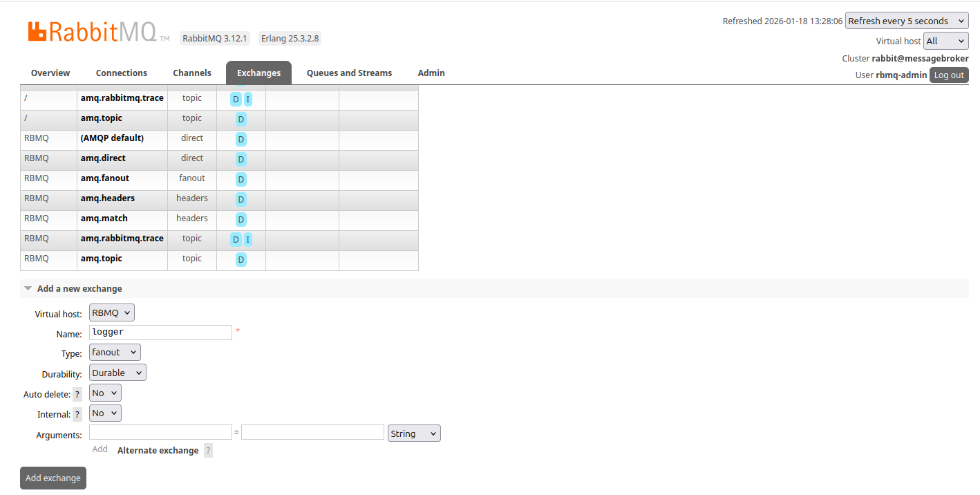Switch to the Queues and Streams tab
This screenshot has width=980, height=495.
tap(349, 73)
